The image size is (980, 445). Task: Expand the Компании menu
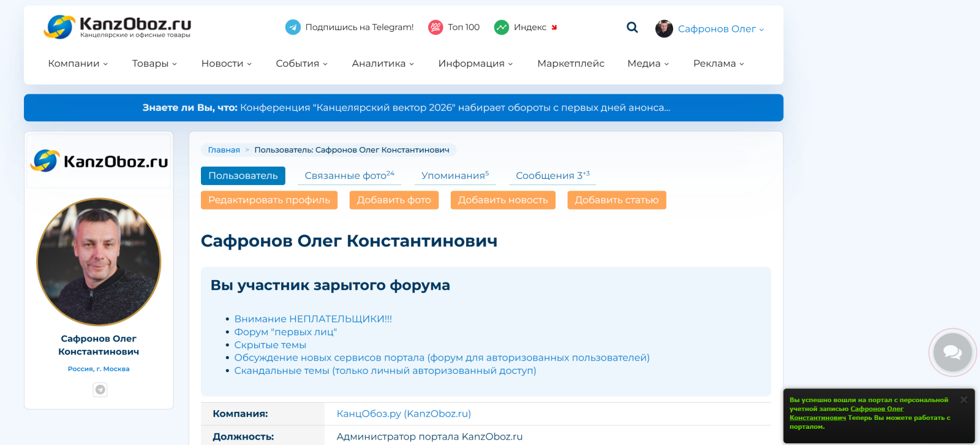[x=78, y=64]
